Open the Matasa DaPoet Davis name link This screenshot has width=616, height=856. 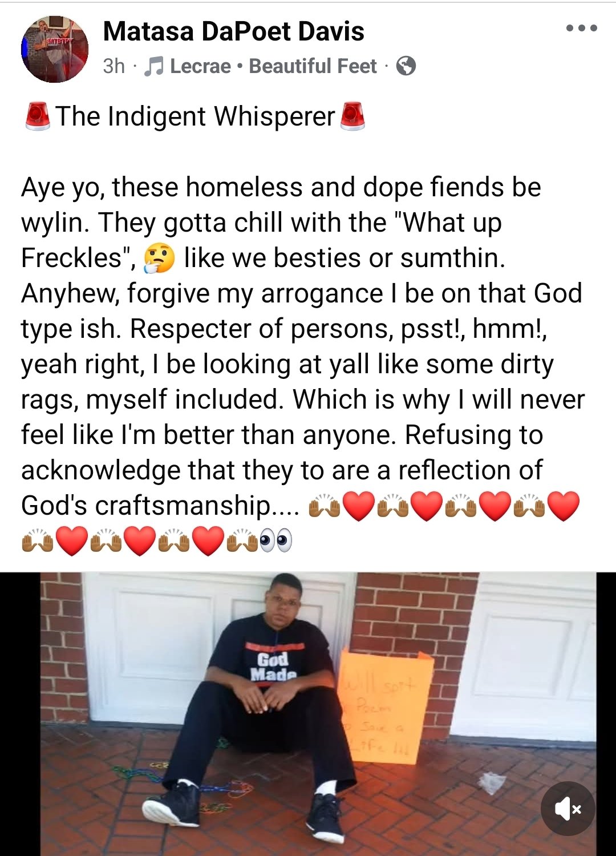click(x=233, y=31)
